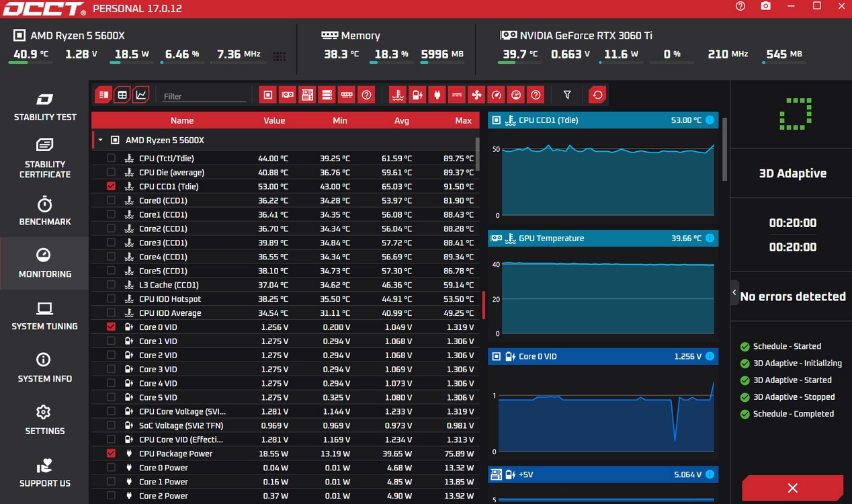852x504 pixels.
Task: Uncheck the Core 0 VID checkbox
Action: [x=111, y=327]
